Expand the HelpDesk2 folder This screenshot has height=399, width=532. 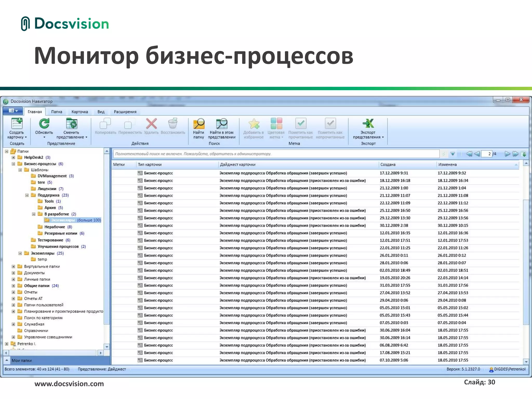[14, 157]
